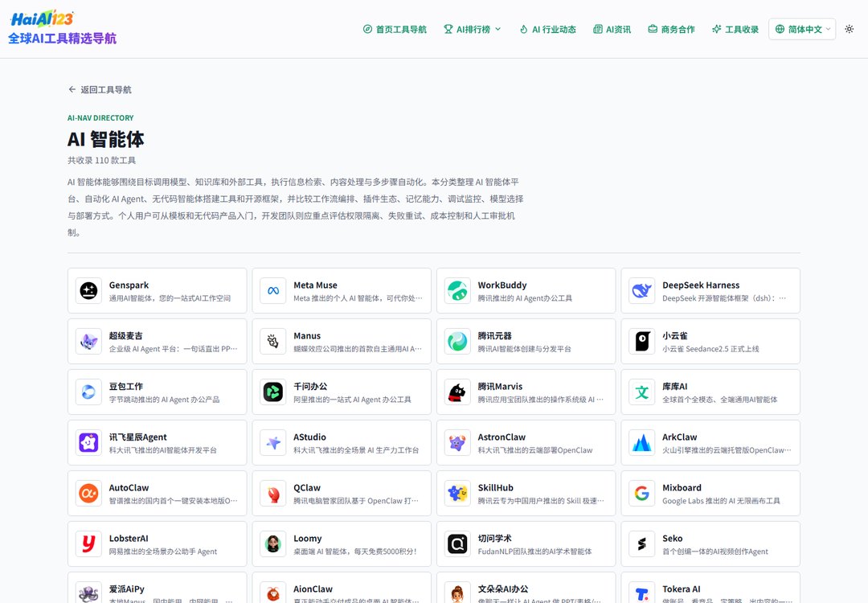Image resolution: width=868 pixels, height=603 pixels.
Task: Click the 千问办公 icon
Action: pyautogui.click(x=273, y=392)
